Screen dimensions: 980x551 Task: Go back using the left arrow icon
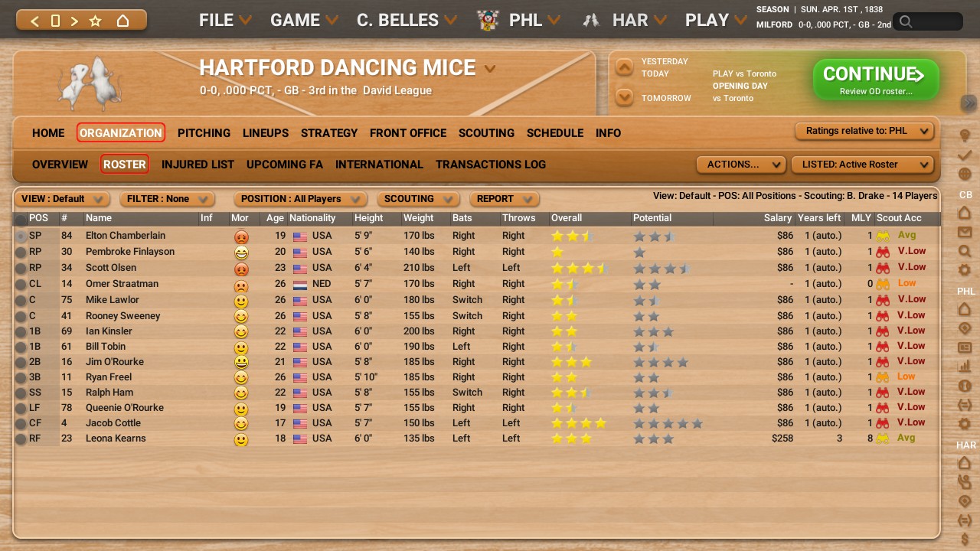point(35,21)
